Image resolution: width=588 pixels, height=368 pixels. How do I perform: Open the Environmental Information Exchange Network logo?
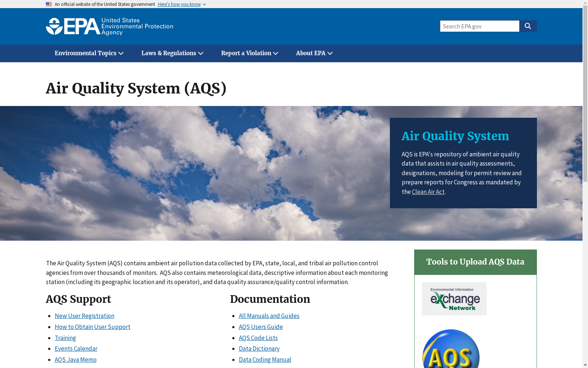click(x=454, y=299)
